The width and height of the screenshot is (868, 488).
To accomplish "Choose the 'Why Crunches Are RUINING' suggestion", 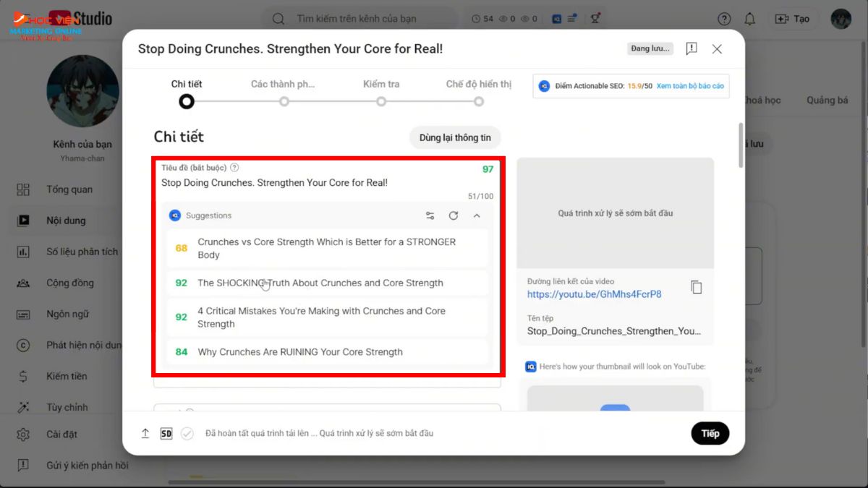I will 300,352.
